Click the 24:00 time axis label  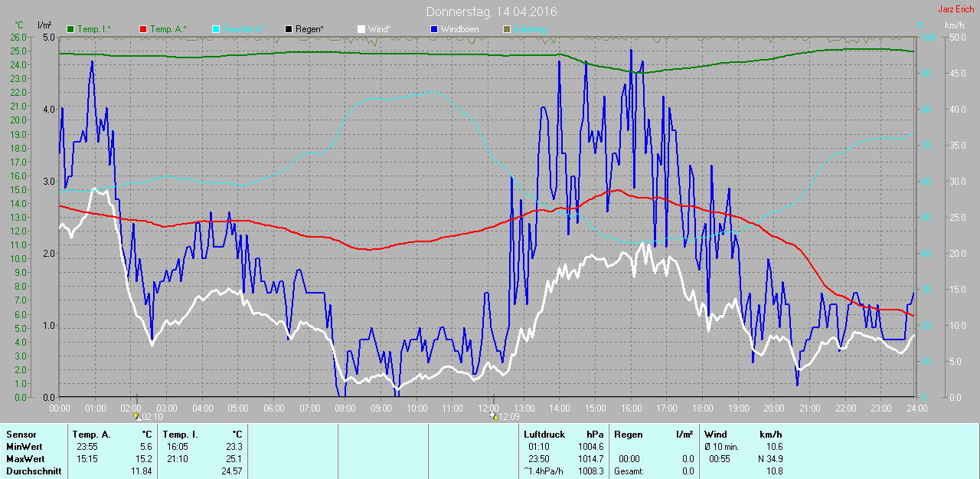916,408
